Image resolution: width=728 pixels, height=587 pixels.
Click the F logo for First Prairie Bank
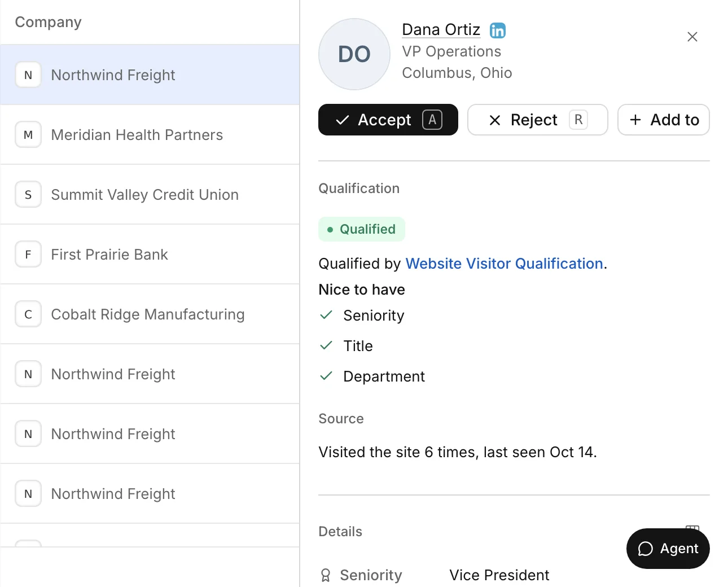[x=28, y=255]
